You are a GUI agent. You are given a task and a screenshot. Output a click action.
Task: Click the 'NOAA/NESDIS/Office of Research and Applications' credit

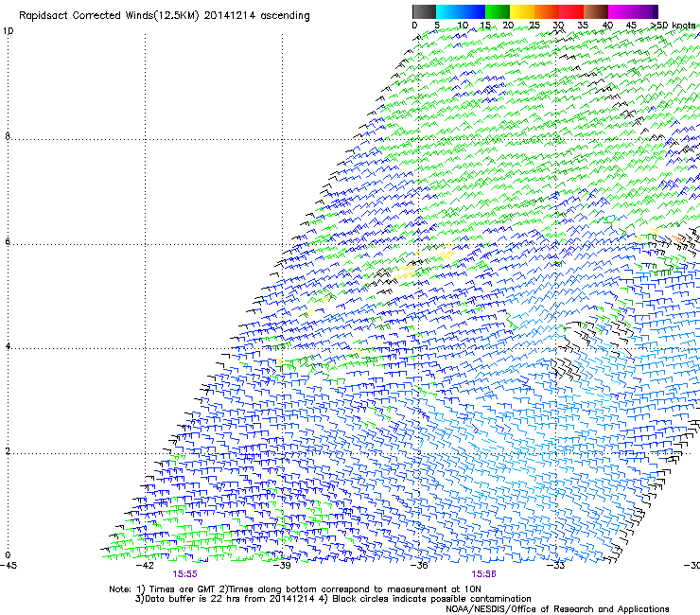click(x=557, y=609)
